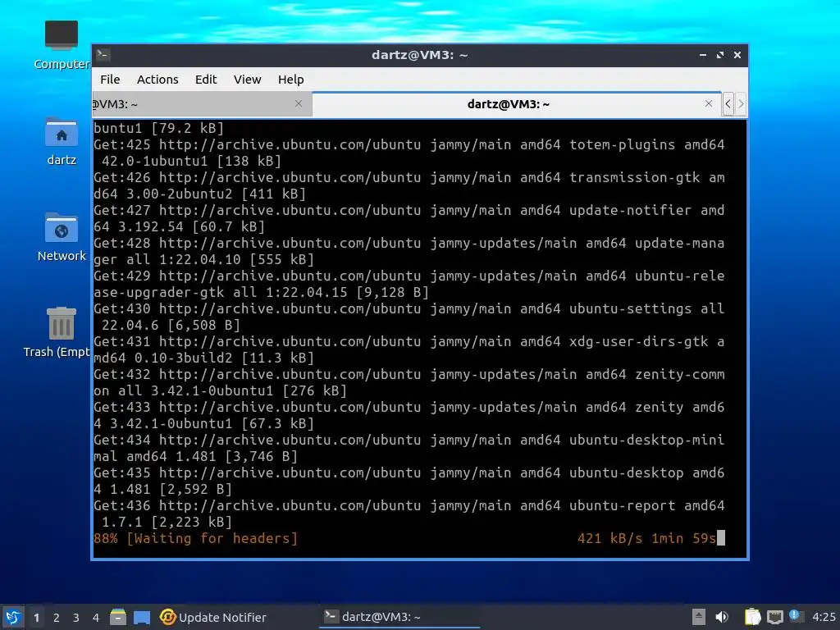This screenshot has height=630, width=840.
Task: Click the clock showing 4:25
Action: (x=824, y=617)
